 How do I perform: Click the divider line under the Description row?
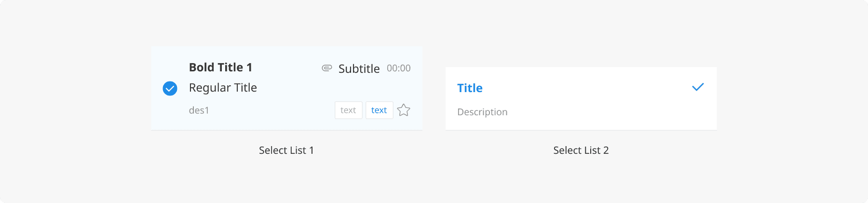click(x=581, y=130)
